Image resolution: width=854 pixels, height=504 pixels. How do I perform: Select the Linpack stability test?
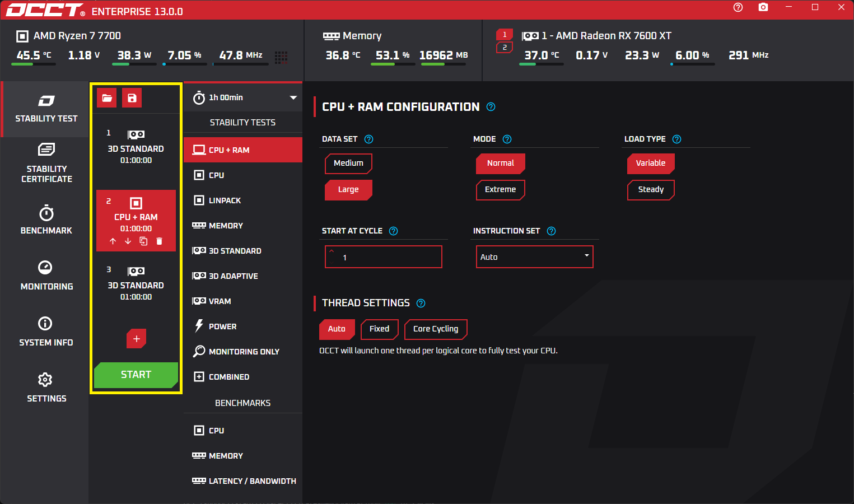coord(225,200)
